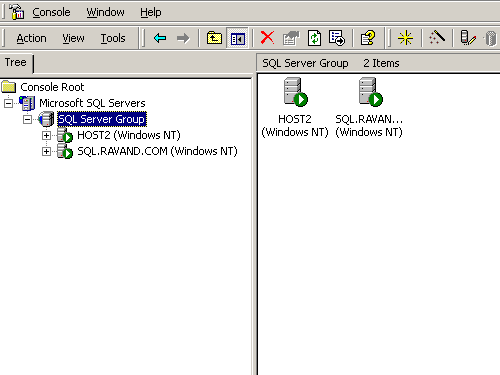Click the SQL.RAVAN... label in right pane
This screenshot has height=375, width=500.
point(369,126)
